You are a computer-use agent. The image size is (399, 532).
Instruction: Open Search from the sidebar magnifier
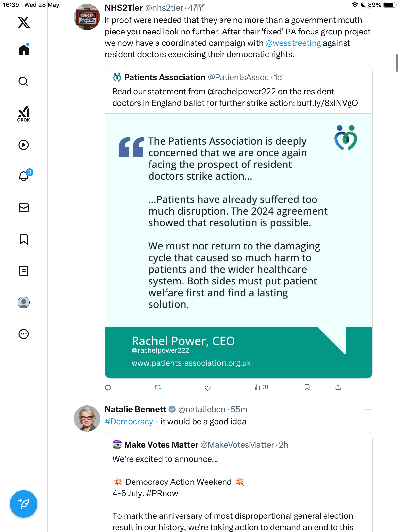(x=24, y=82)
